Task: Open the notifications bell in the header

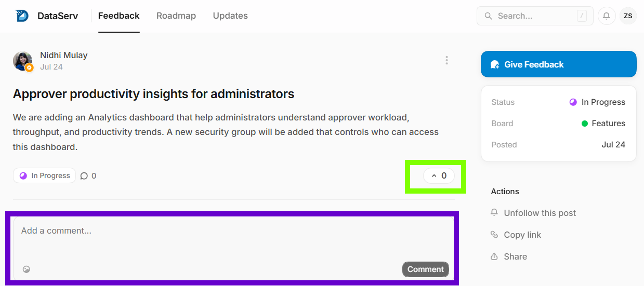Action: tap(607, 16)
